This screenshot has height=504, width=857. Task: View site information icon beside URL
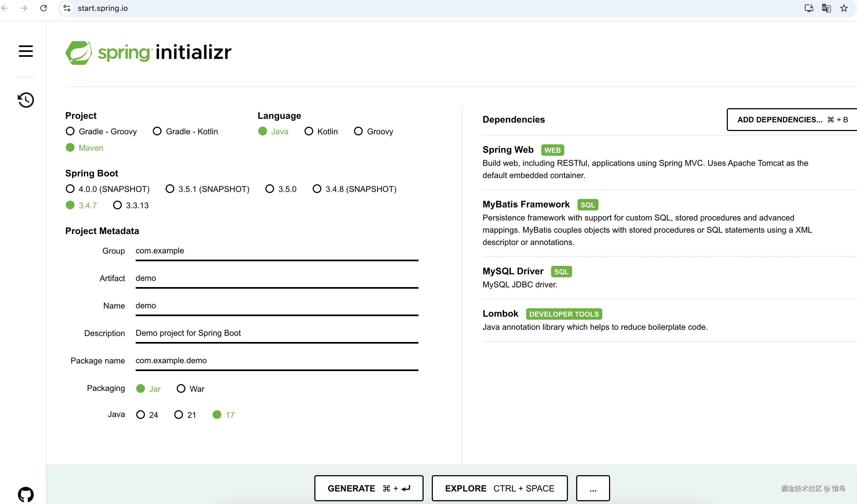67,8
